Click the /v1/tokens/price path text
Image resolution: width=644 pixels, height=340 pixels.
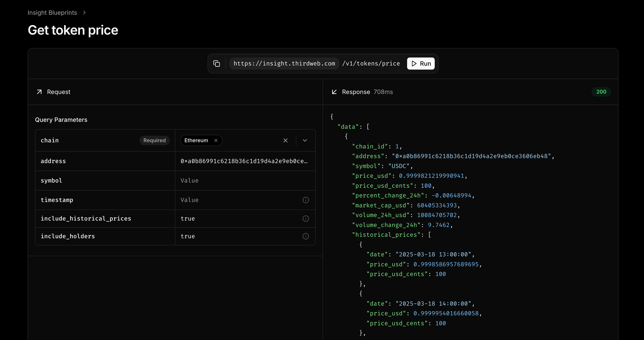coord(371,64)
